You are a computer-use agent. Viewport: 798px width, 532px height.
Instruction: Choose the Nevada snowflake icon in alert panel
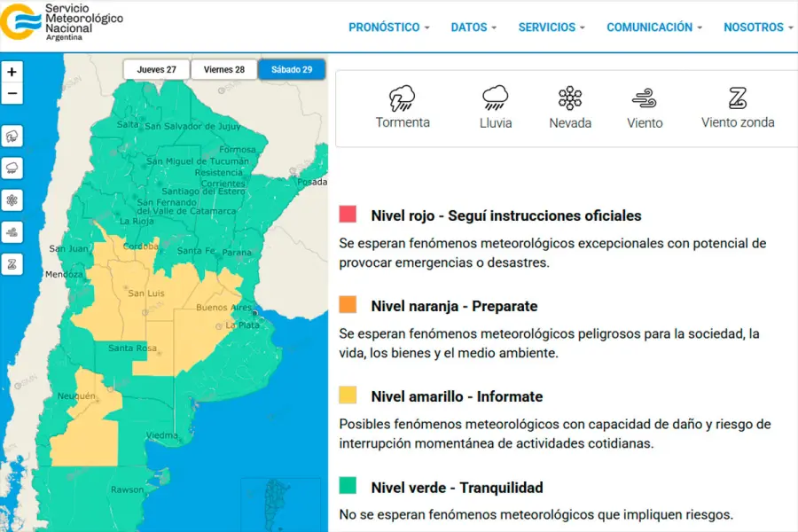(x=570, y=98)
